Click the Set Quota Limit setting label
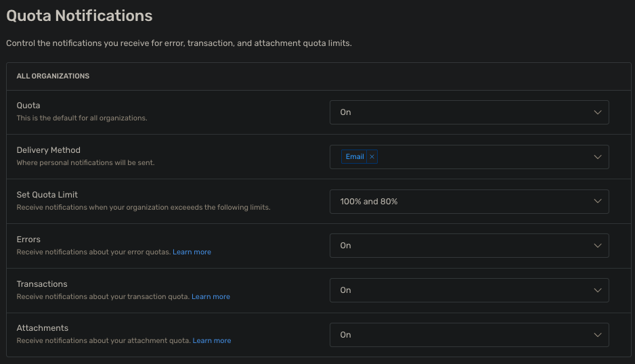 pyautogui.click(x=47, y=195)
